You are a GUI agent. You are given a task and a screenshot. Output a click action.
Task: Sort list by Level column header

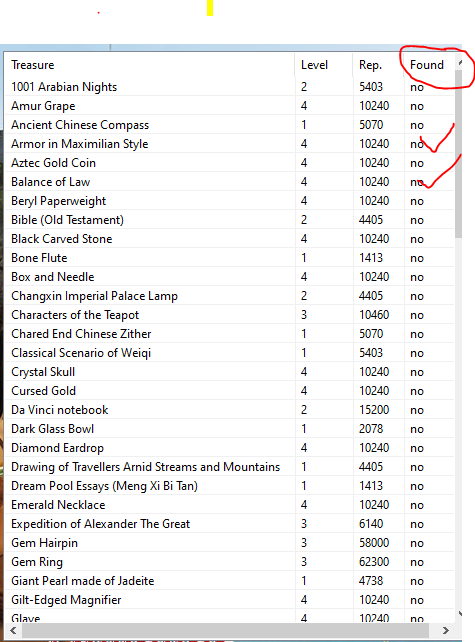(x=323, y=65)
